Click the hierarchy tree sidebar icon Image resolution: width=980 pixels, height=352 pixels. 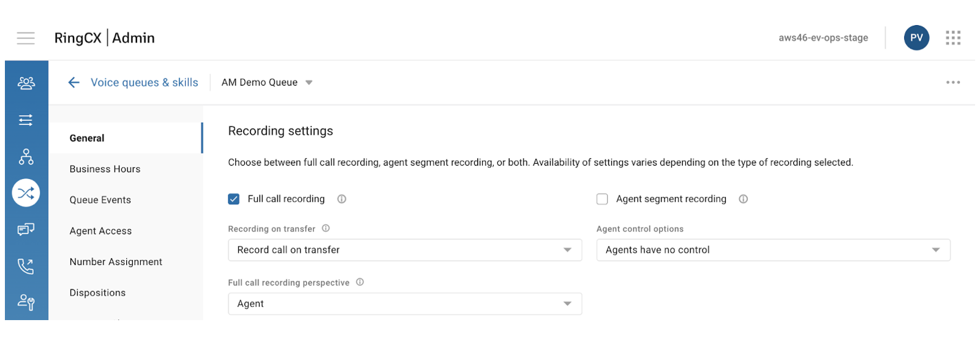[26, 157]
